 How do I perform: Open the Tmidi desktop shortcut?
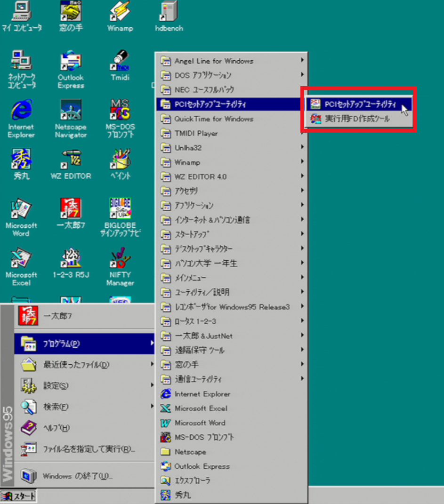(x=120, y=65)
